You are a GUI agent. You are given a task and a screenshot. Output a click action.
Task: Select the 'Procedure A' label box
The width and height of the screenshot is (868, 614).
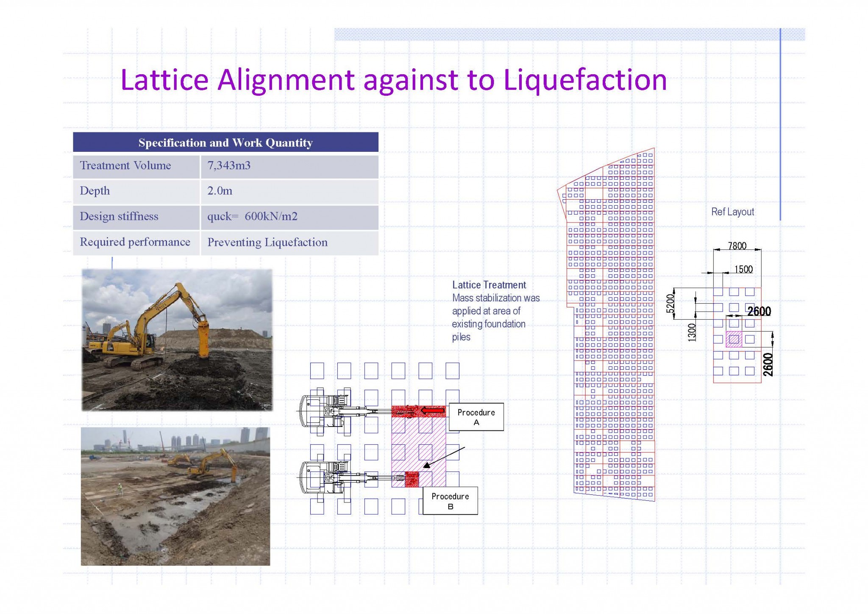[476, 417]
